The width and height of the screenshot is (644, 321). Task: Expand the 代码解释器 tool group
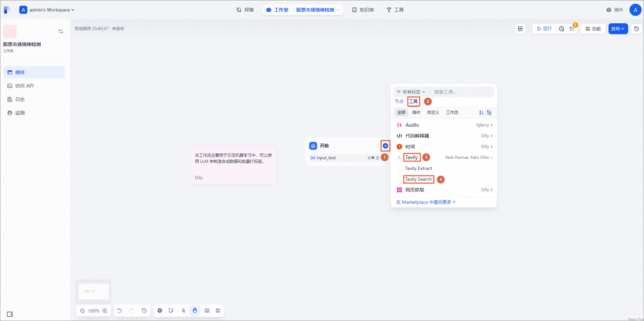(x=444, y=136)
